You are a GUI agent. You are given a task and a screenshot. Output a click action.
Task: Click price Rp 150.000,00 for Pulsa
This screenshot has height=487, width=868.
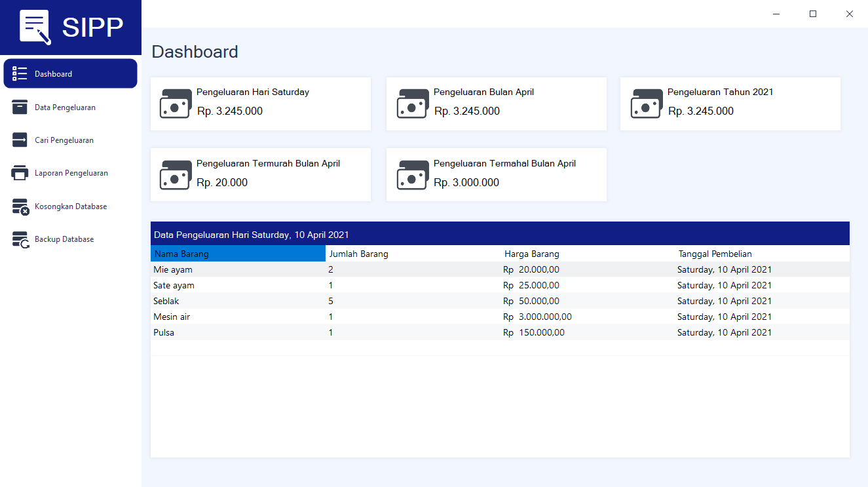(534, 332)
